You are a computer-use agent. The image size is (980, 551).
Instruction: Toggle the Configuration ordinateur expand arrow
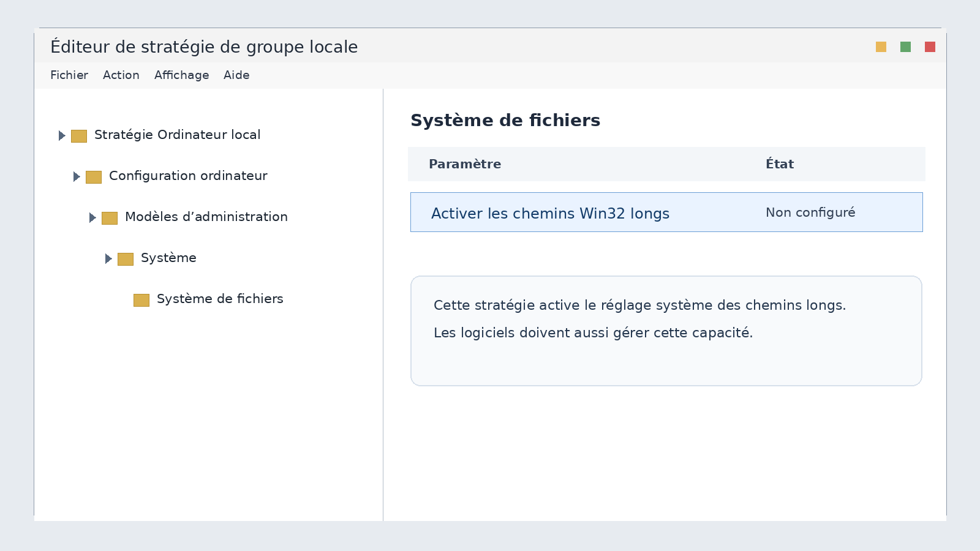[x=77, y=177]
